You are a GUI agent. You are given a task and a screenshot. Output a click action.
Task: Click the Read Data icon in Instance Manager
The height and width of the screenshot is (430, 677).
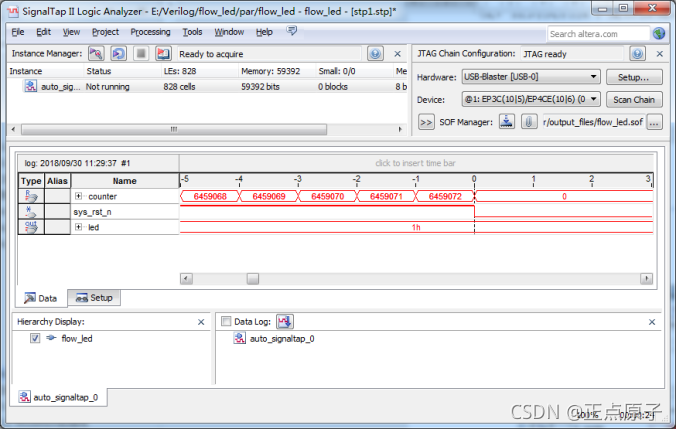point(163,54)
